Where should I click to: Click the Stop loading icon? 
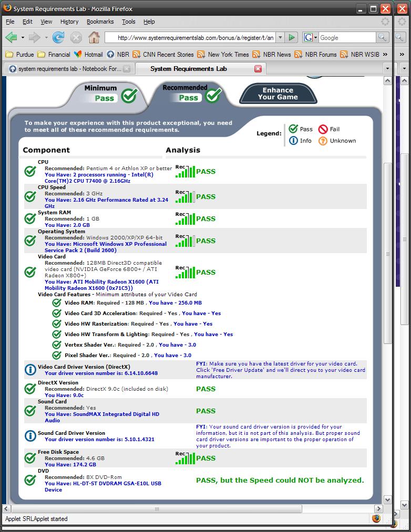[76, 37]
